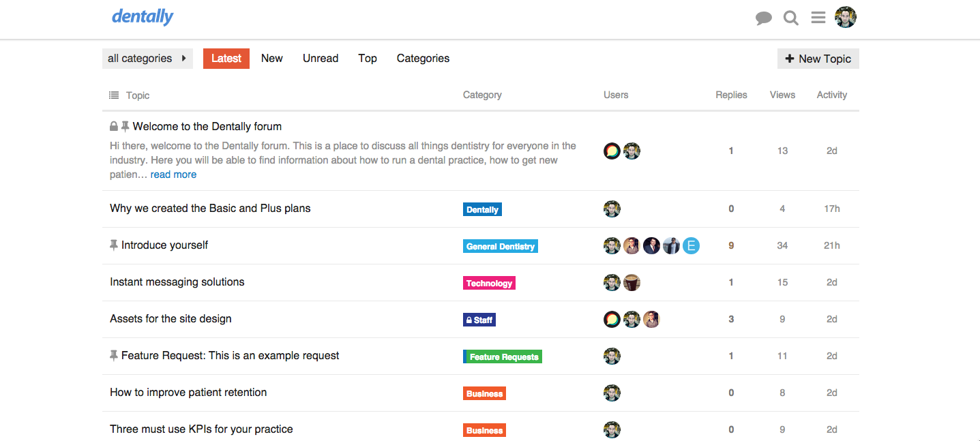Open the chat bubble notifications icon

(x=763, y=18)
